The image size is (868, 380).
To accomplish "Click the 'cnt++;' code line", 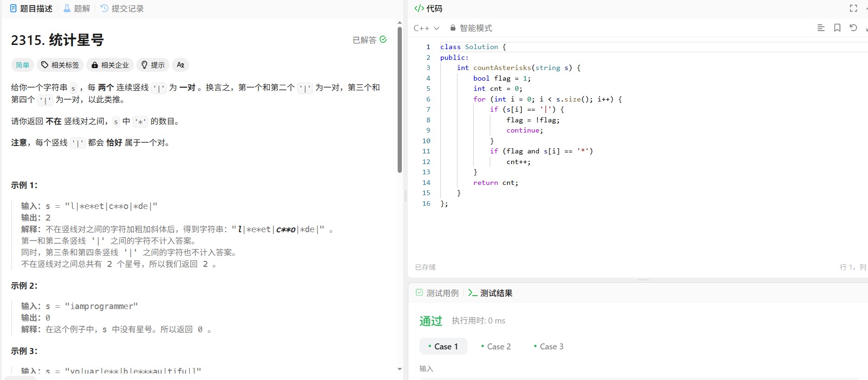I will point(518,162).
